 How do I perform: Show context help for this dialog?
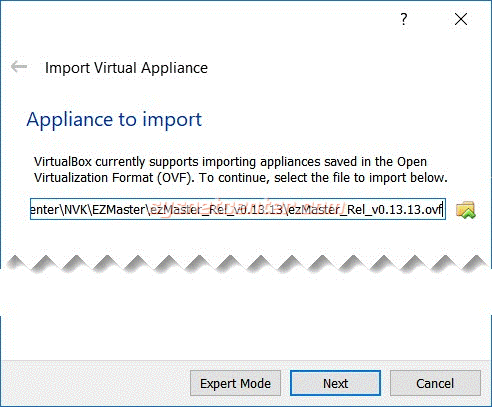(404, 19)
